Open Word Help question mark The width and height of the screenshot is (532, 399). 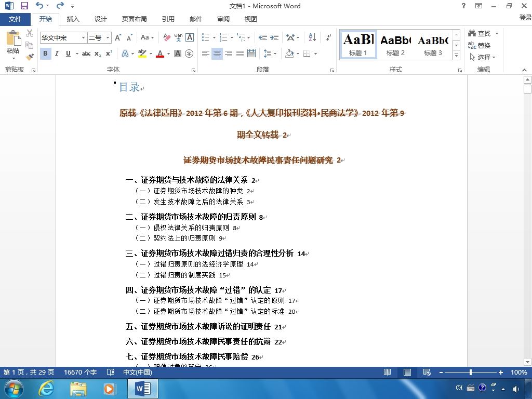pos(463,6)
